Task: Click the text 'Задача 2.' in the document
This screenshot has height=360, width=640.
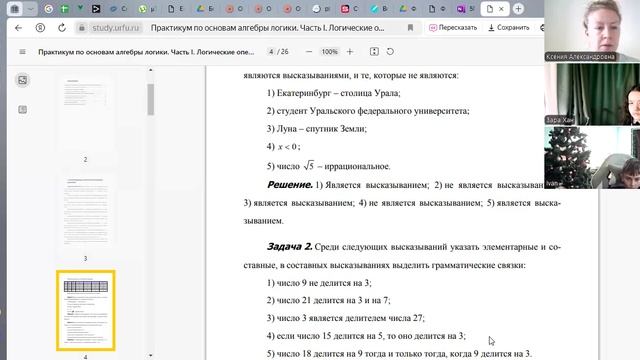Action: (289, 247)
